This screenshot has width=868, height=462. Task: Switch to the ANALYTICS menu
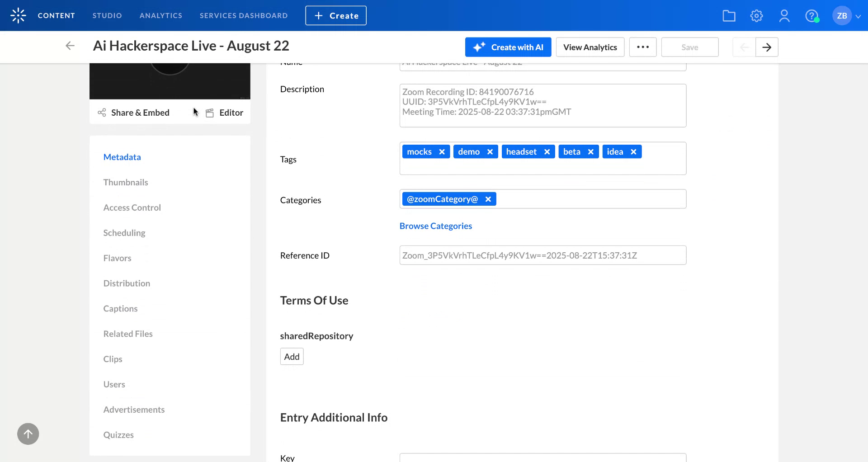click(x=161, y=15)
